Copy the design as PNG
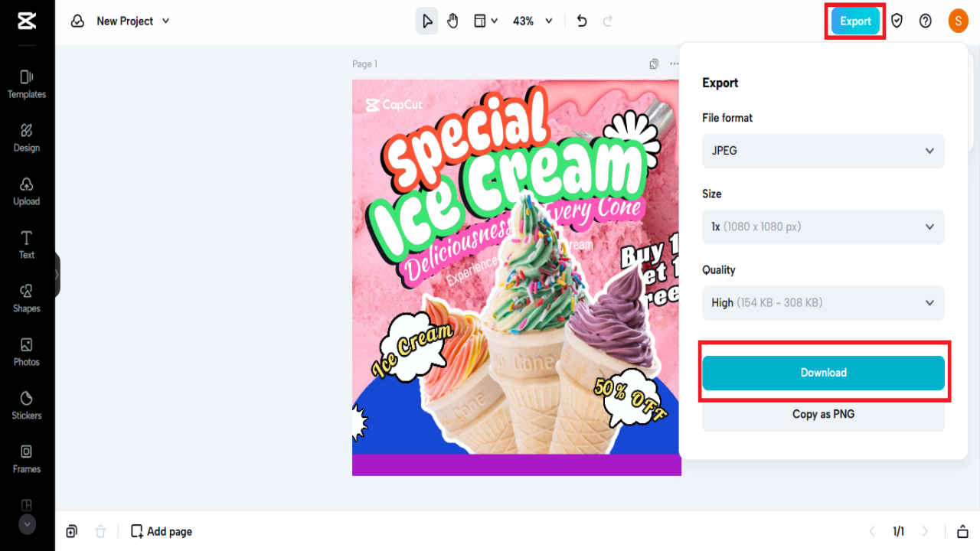Screen dimensions: 980x551 (x=823, y=414)
